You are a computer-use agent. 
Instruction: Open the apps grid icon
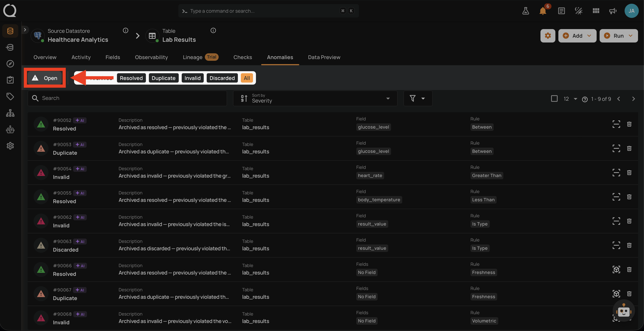596,11
